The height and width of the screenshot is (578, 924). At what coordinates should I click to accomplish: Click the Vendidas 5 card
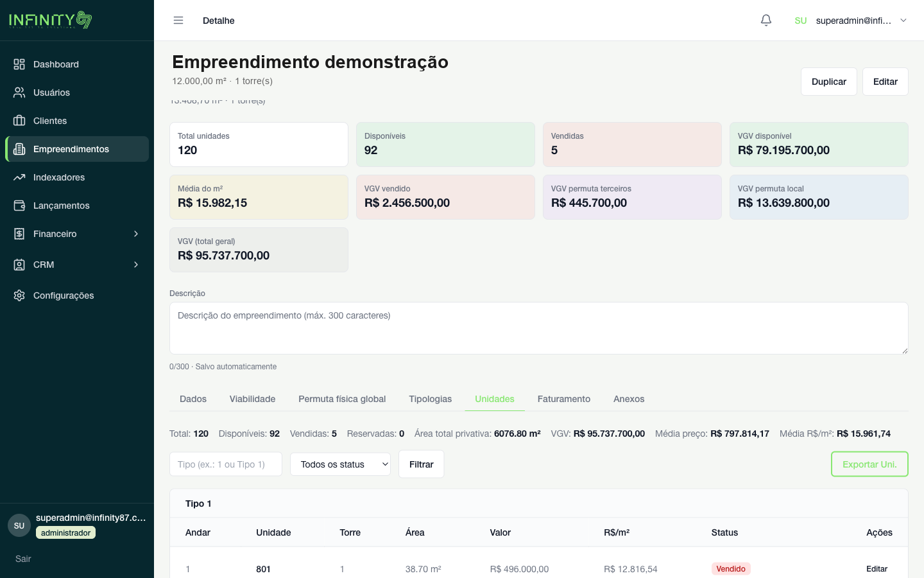click(x=632, y=144)
